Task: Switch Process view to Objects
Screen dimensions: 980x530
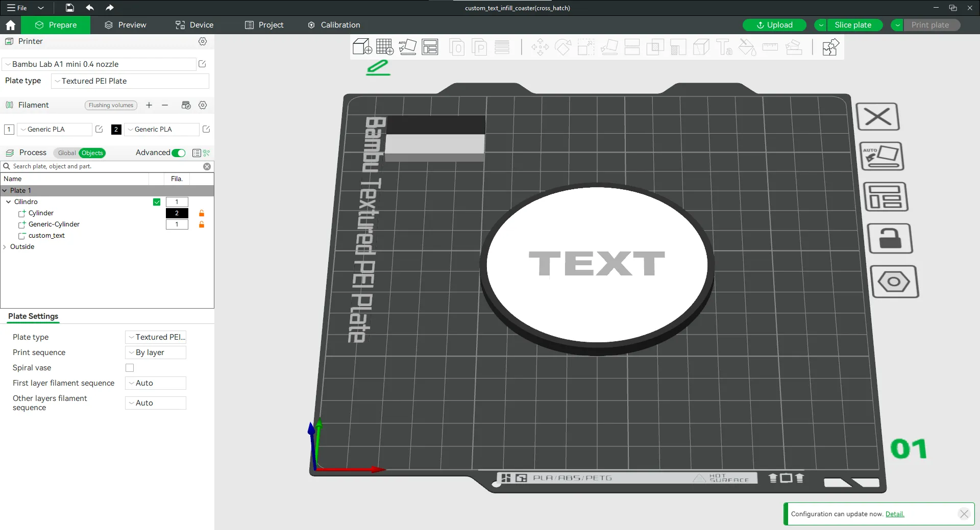Action: point(92,153)
